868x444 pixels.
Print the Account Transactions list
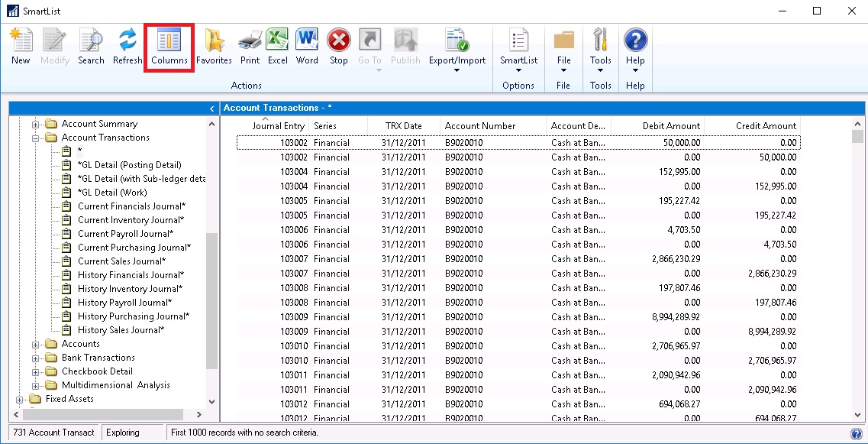click(250, 46)
